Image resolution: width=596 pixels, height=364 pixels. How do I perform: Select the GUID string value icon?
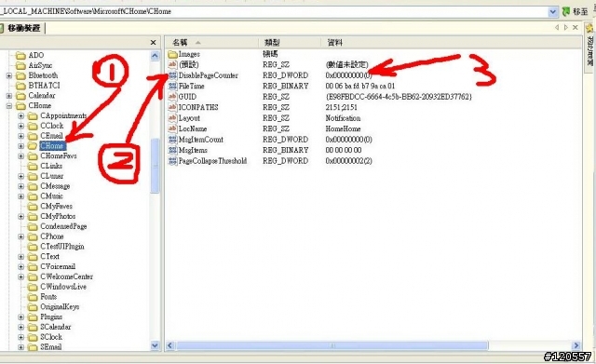coord(172,97)
